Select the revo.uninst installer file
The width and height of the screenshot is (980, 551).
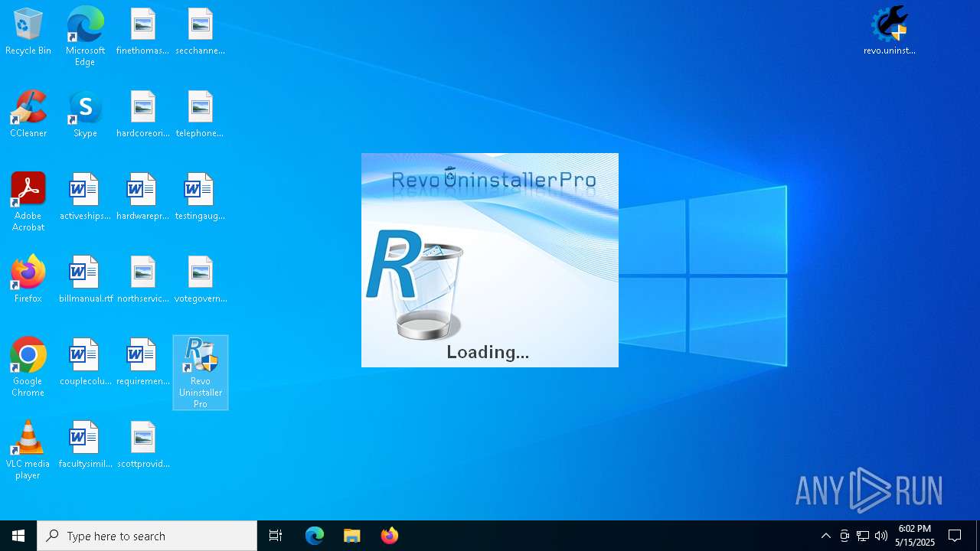click(889, 32)
